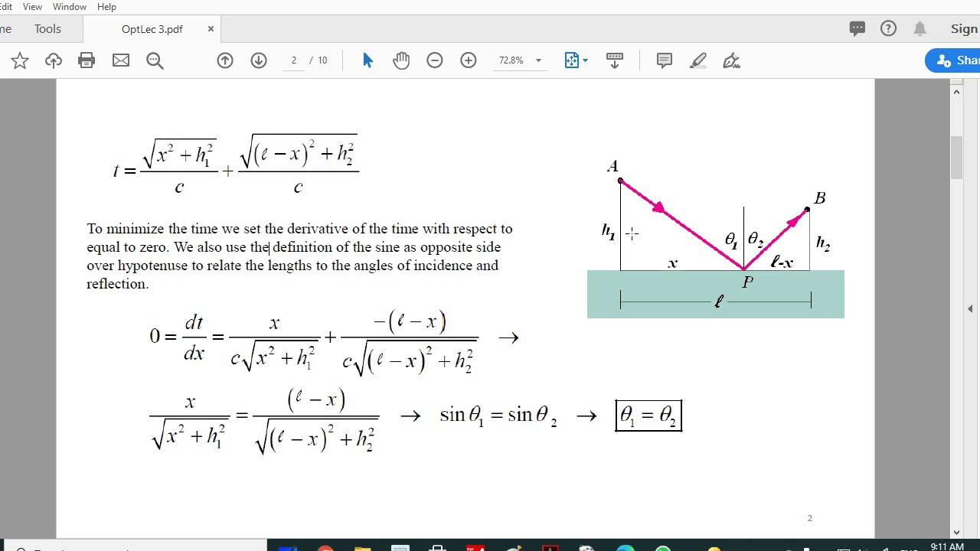Viewport: 980px width, 551px height.
Task: Click the boxed θ1 = θ2 result
Action: coord(648,416)
